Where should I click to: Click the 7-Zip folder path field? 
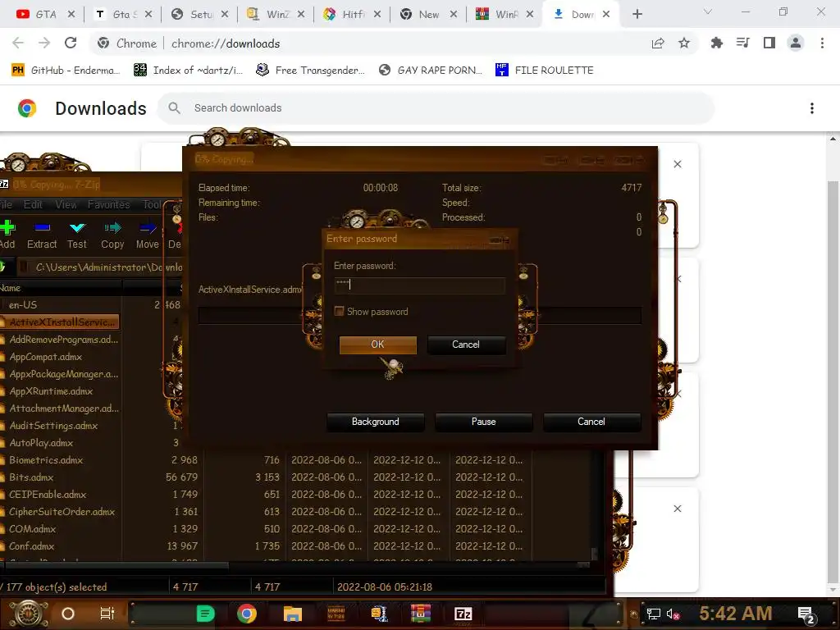[x=101, y=267]
